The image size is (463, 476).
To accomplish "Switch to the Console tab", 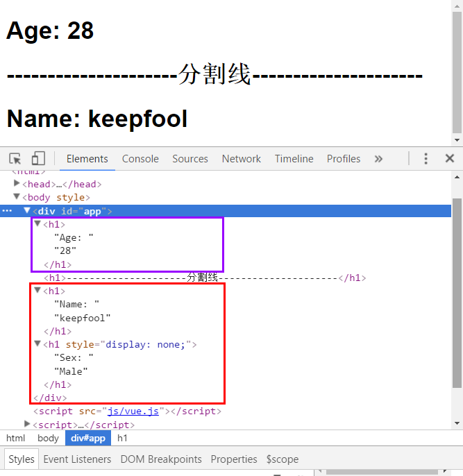I will [140, 159].
